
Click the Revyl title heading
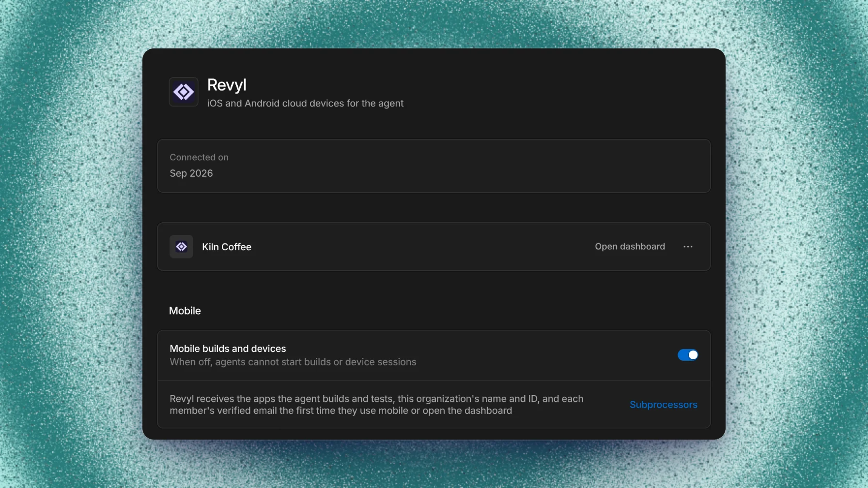coord(227,85)
